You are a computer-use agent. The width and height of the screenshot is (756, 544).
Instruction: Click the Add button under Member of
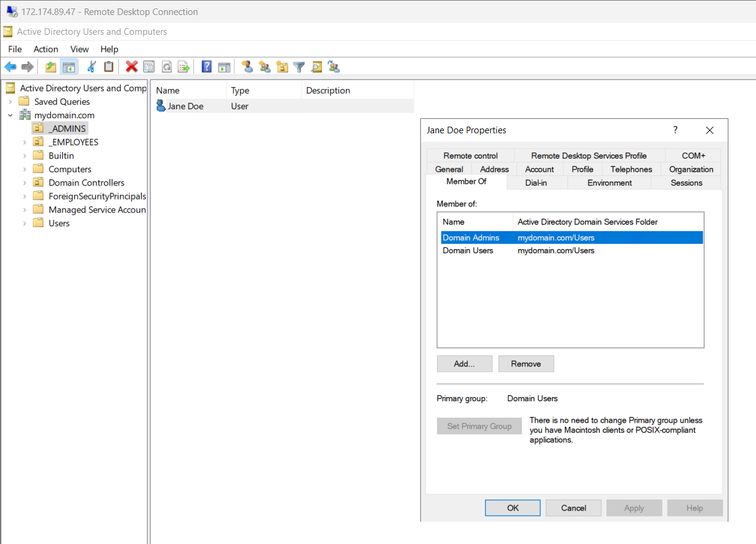pyautogui.click(x=464, y=363)
